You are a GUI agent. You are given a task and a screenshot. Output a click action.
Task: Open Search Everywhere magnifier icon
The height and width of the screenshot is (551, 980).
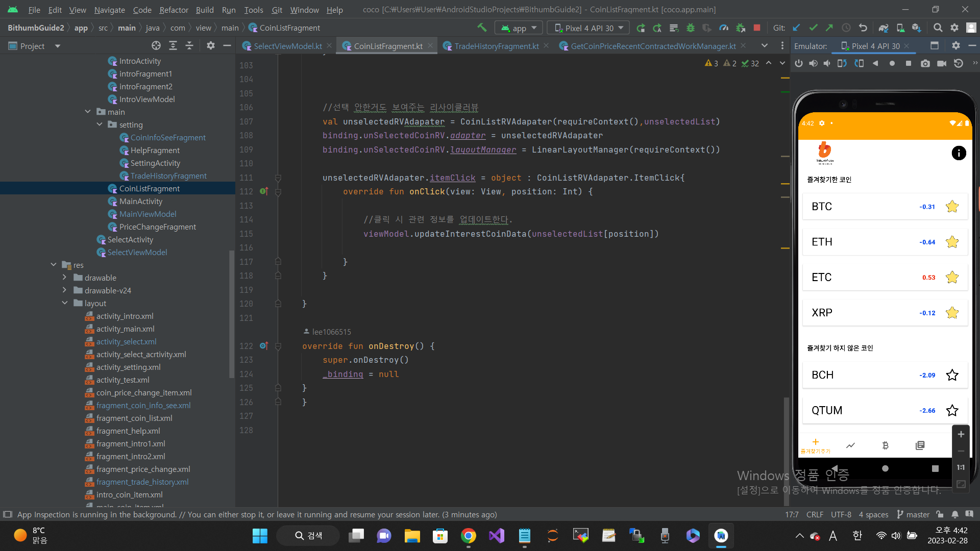click(x=938, y=28)
